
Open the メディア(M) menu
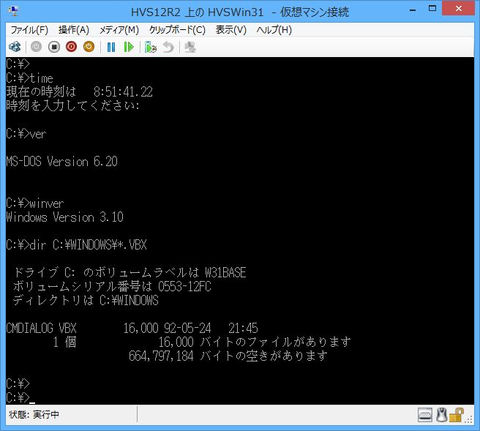119,30
